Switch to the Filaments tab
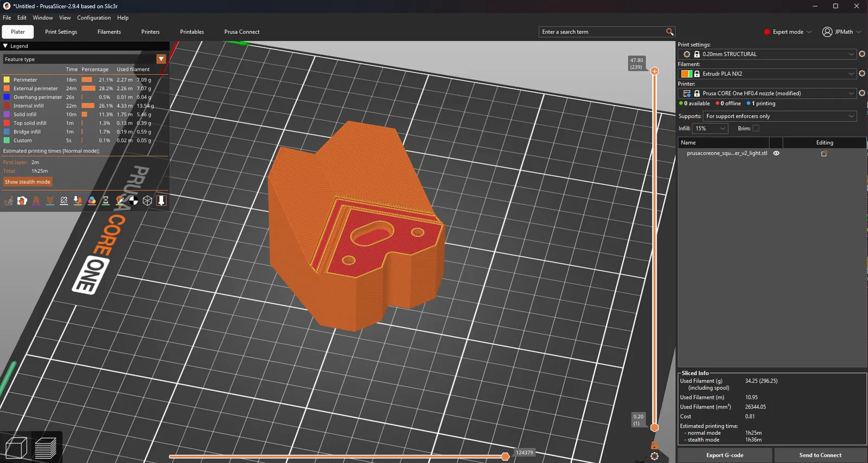 [109, 32]
